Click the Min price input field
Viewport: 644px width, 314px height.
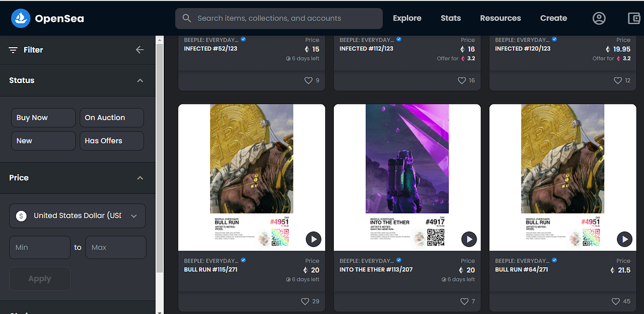[40, 248]
